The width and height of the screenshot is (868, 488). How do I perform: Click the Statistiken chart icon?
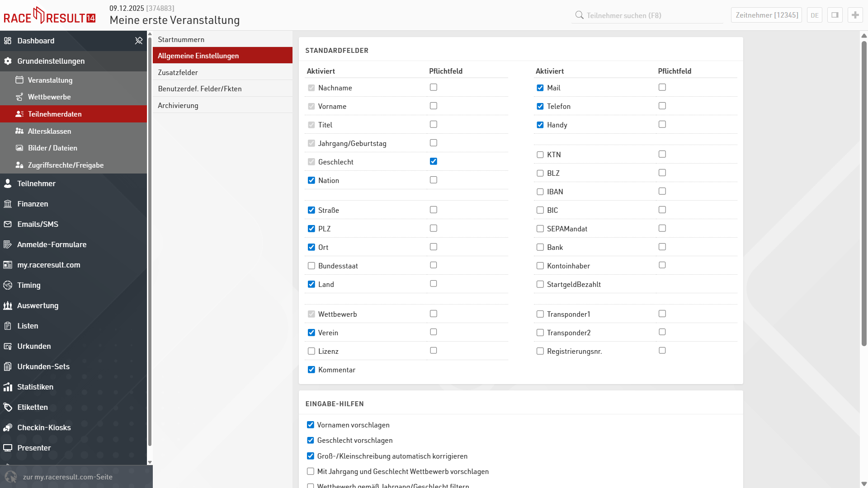pyautogui.click(x=8, y=387)
